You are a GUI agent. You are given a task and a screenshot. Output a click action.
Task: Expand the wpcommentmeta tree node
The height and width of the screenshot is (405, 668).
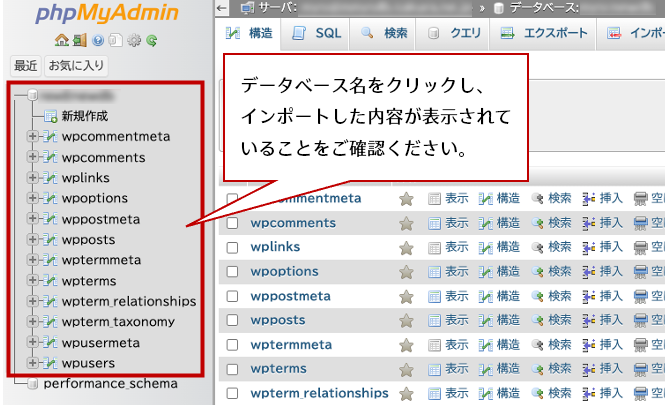pos(32,136)
